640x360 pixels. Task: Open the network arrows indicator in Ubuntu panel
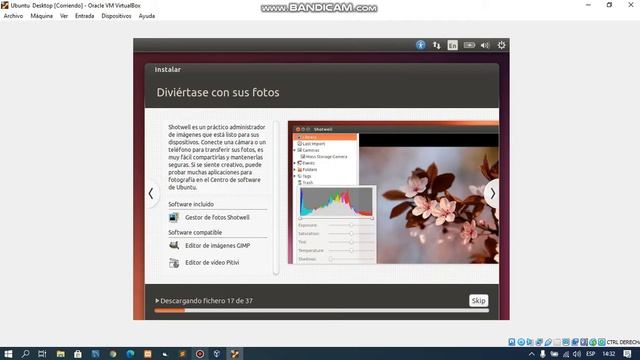coord(436,45)
